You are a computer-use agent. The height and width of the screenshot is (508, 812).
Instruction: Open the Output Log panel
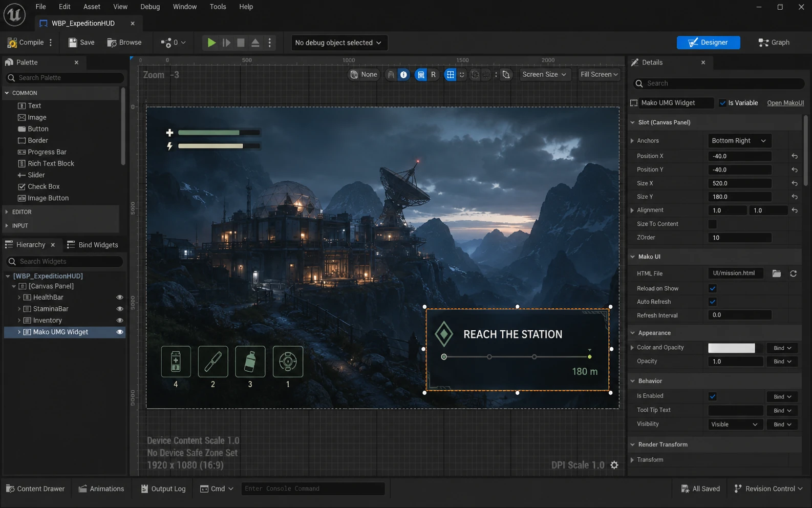click(x=163, y=489)
